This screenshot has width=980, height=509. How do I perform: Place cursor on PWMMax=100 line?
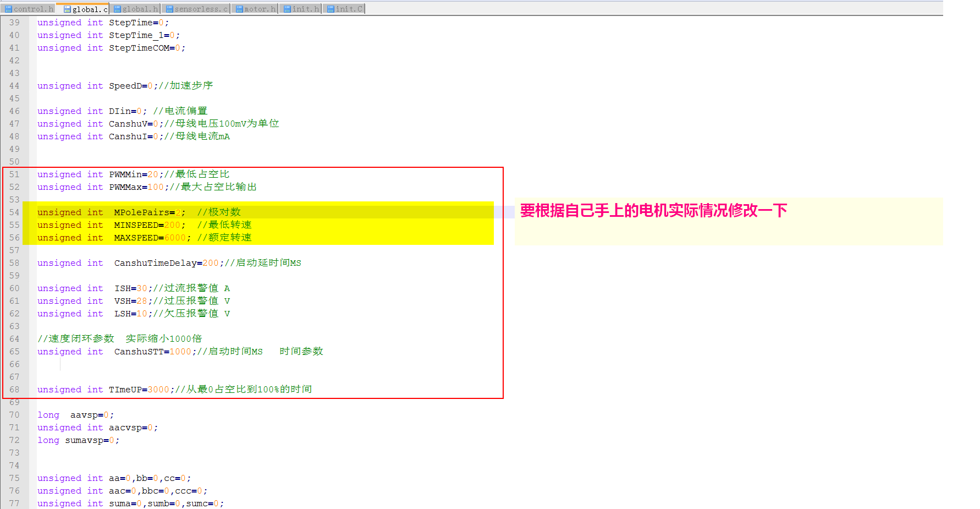(x=147, y=187)
